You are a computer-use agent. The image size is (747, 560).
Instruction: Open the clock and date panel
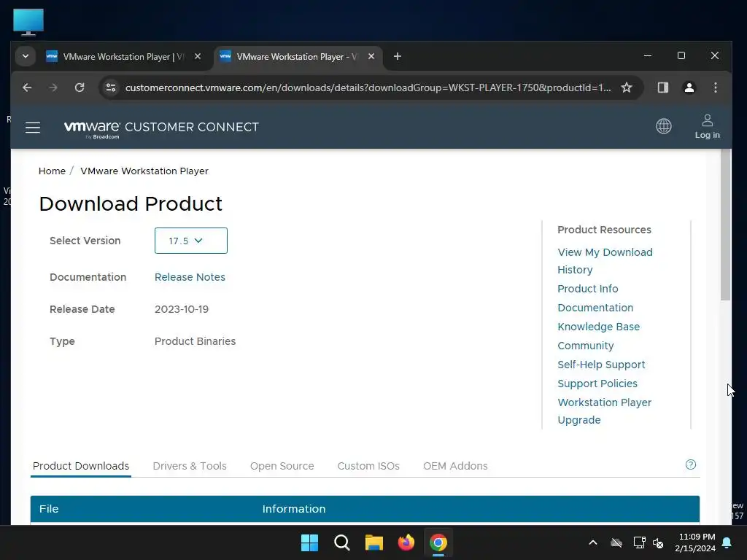point(695,542)
